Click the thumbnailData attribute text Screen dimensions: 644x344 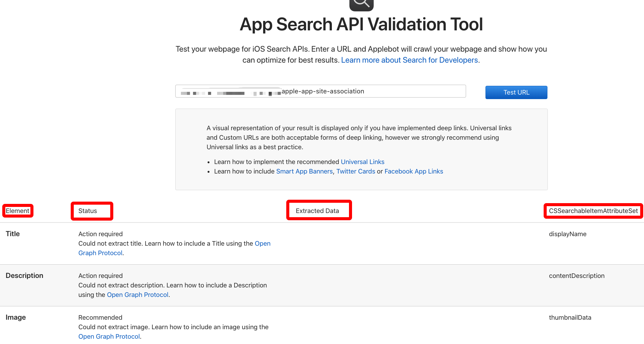click(570, 317)
